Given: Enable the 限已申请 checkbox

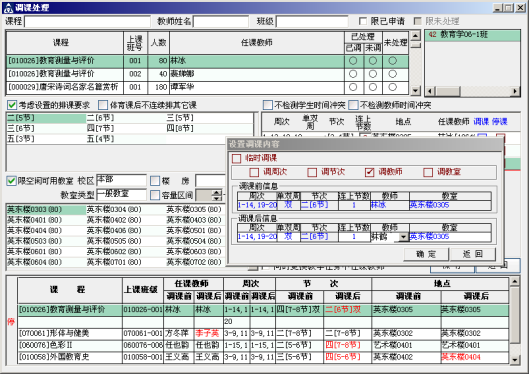Looking at the screenshot, I should (x=363, y=21).
